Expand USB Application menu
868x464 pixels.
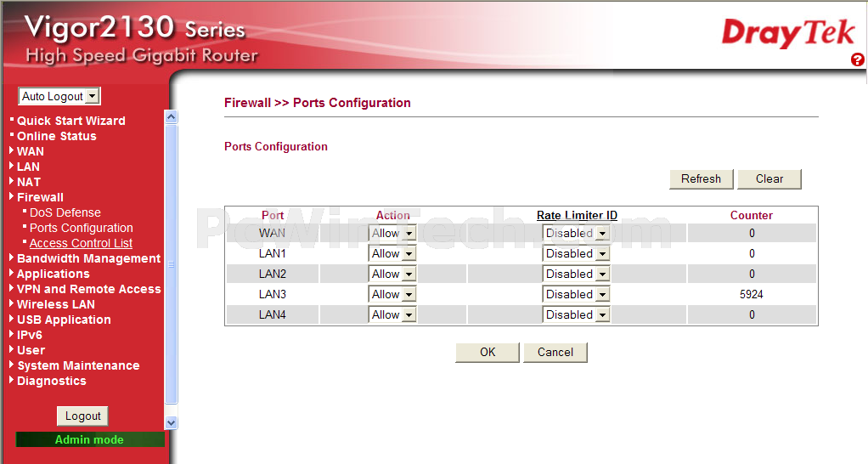click(64, 320)
